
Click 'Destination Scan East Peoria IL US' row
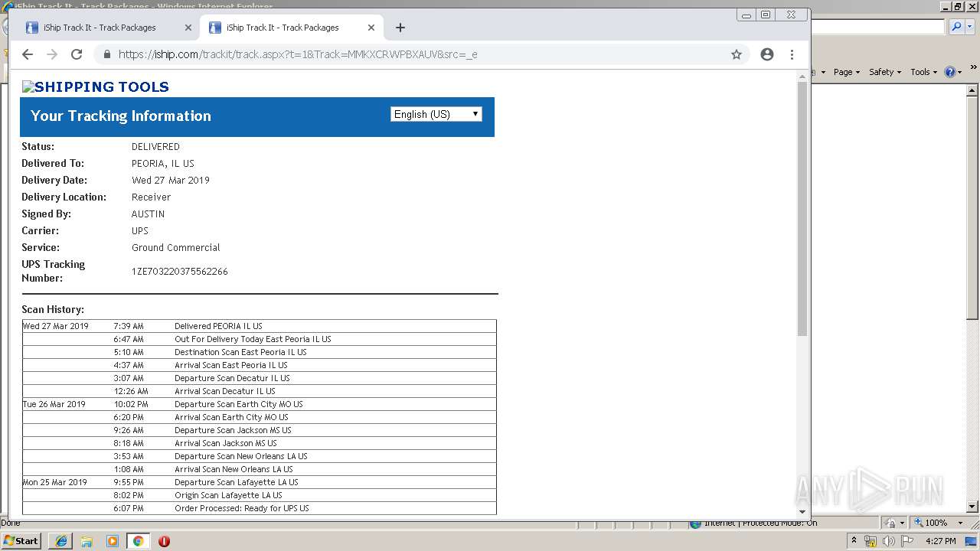(259, 352)
